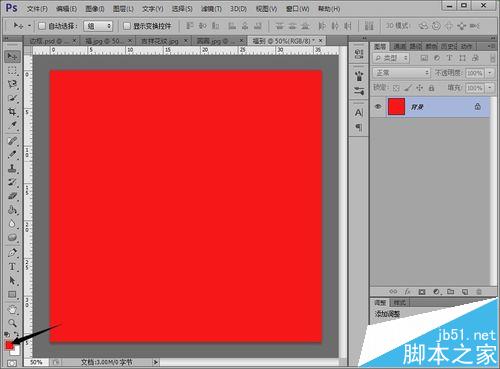
Task: Toggle pixel layer filter
Action: [424, 58]
